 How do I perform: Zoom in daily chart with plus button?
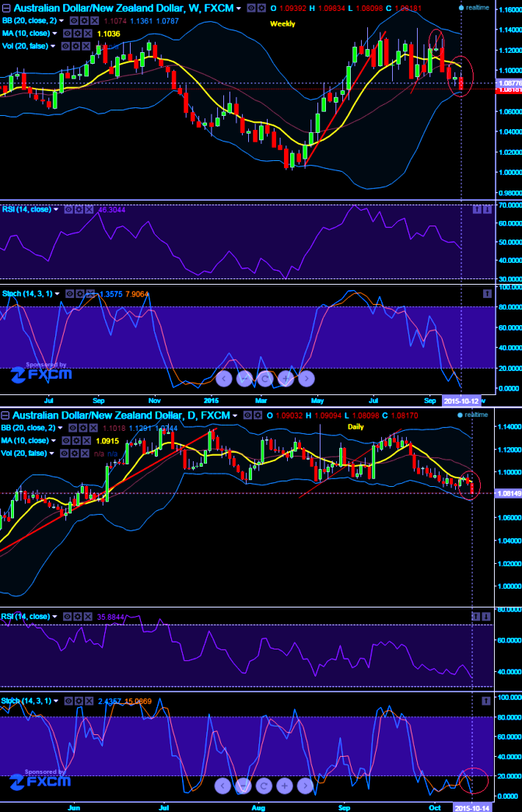[x=284, y=786]
